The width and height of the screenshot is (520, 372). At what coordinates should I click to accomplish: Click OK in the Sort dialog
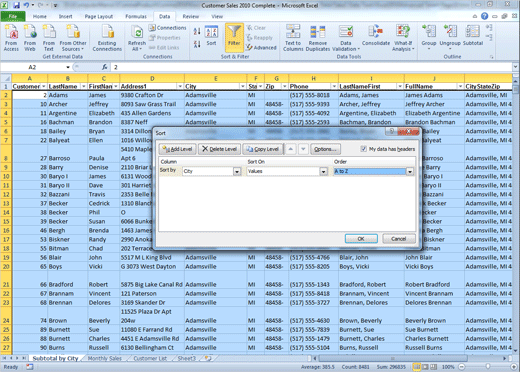[361, 239]
